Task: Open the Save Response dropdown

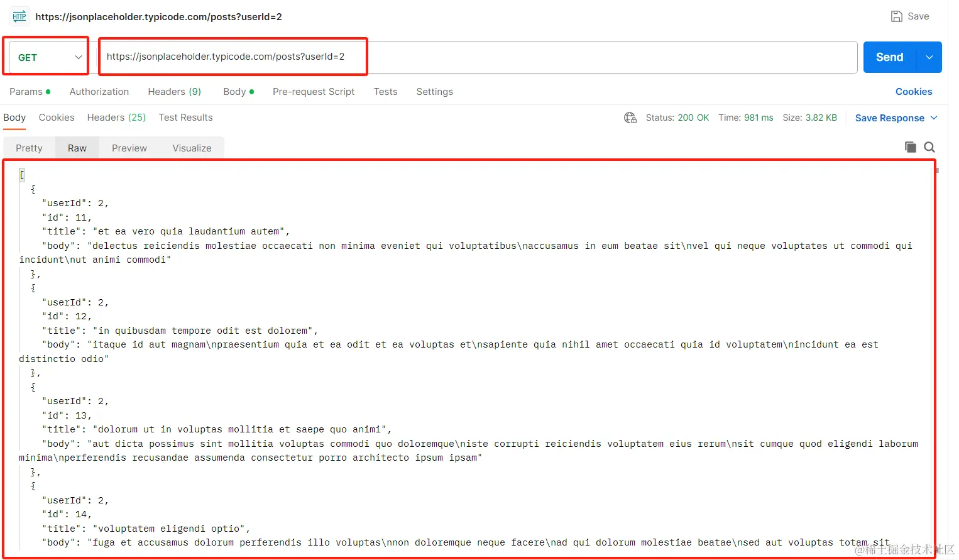Action: [896, 118]
